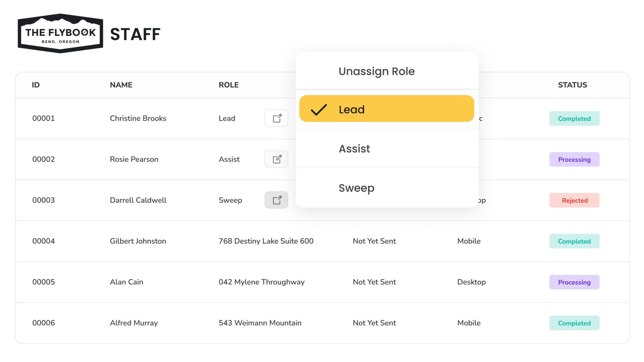Click 768 Destiny Lake Suite 600

266,241
